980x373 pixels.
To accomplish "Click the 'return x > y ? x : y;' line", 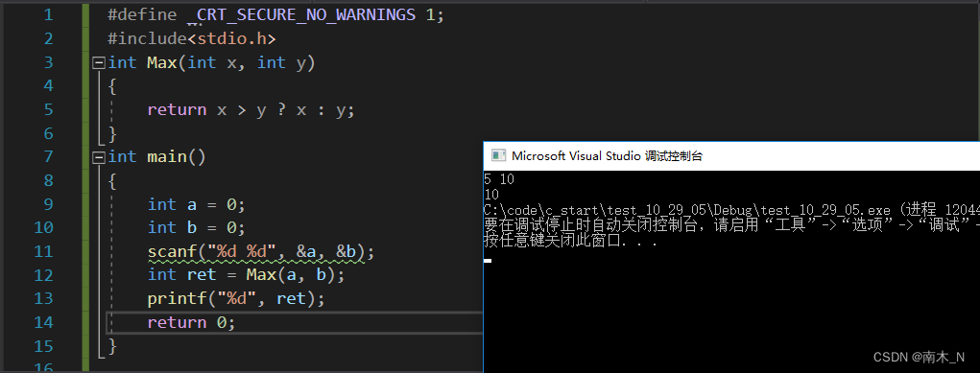I will click(251, 110).
